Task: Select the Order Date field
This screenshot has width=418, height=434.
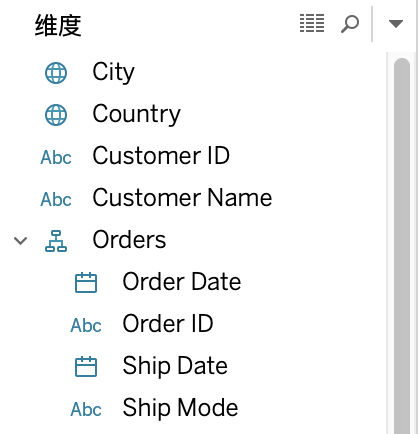Action: coord(182,282)
